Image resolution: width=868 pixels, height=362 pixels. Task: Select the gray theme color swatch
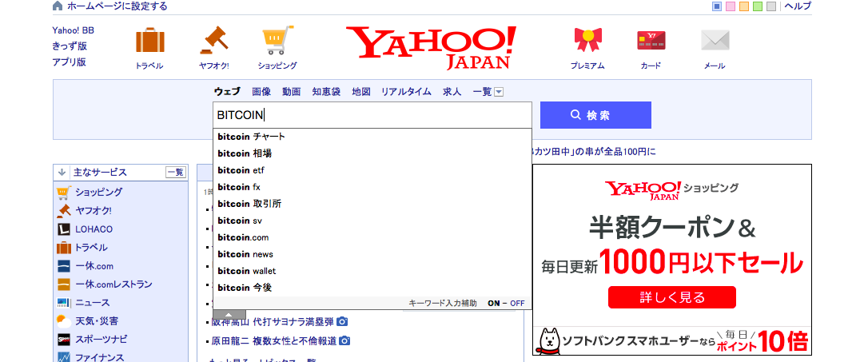pos(771,6)
